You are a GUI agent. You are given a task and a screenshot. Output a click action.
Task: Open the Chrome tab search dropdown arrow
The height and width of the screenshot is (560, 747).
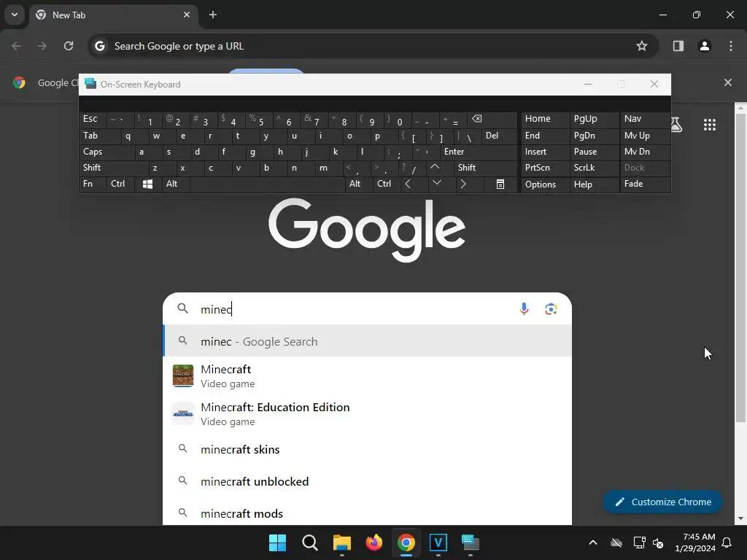[x=15, y=15]
